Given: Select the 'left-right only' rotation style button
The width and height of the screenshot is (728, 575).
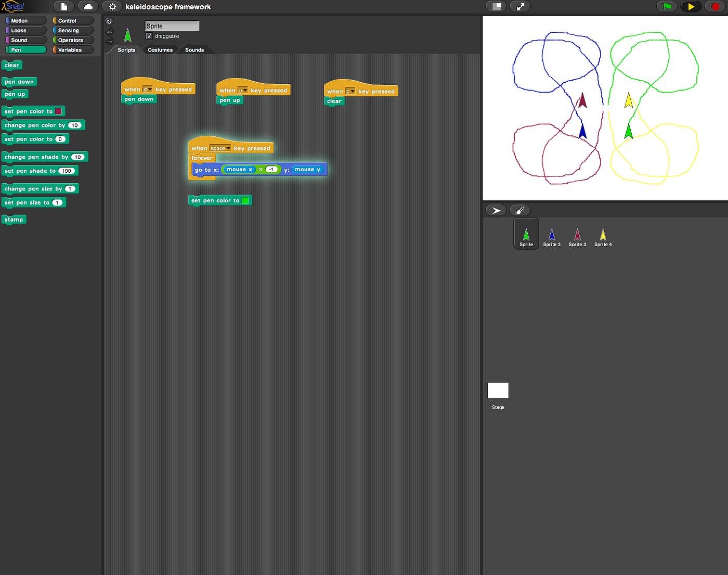Looking at the screenshot, I should (x=109, y=31).
